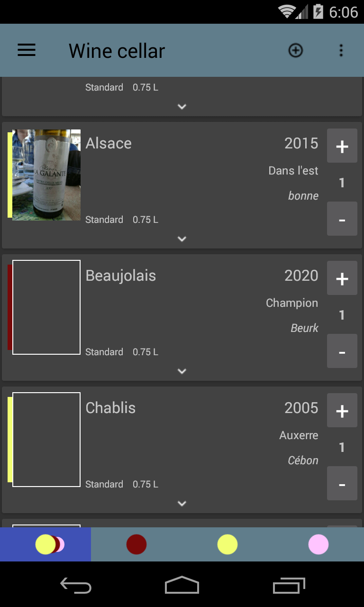Filter wines by yellow white-wine tab
364x607 pixels.
pyautogui.click(x=227, y=544)
